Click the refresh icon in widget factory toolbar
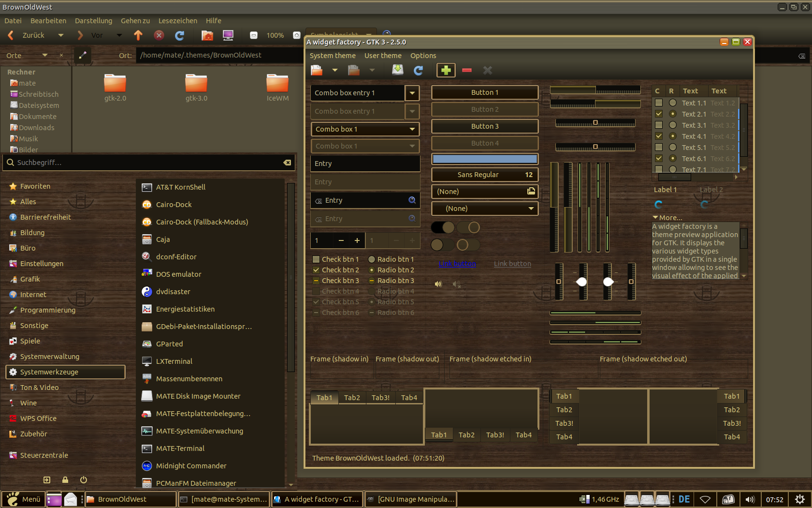The image size is (812, 508). pos(419,71)
